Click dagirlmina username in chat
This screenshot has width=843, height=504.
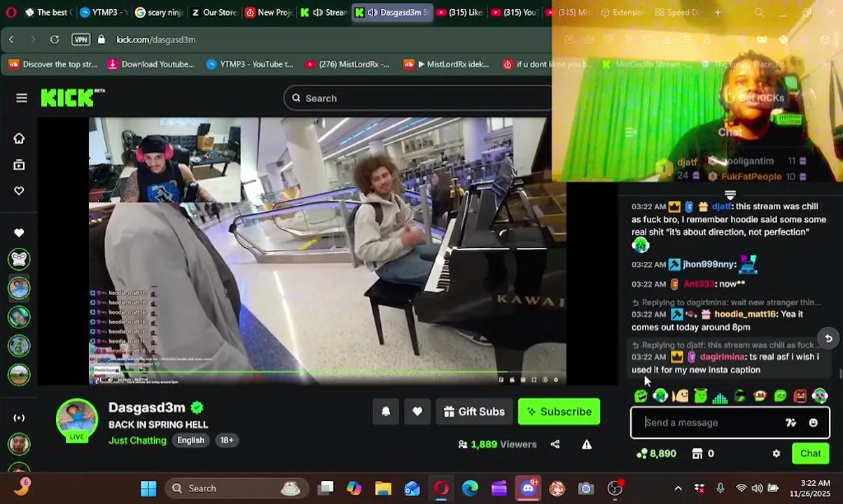[723, 357]
